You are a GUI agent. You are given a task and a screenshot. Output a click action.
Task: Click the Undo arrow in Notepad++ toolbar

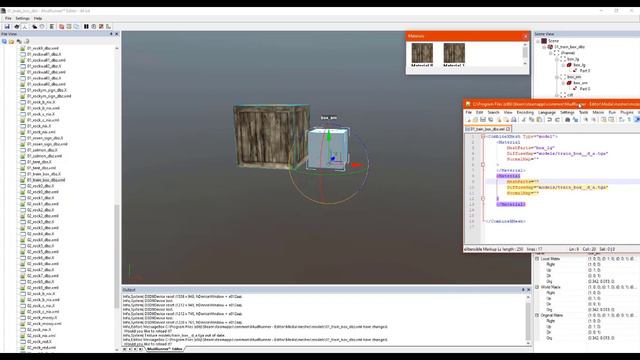pyautogui.click(x=550, y=120)
